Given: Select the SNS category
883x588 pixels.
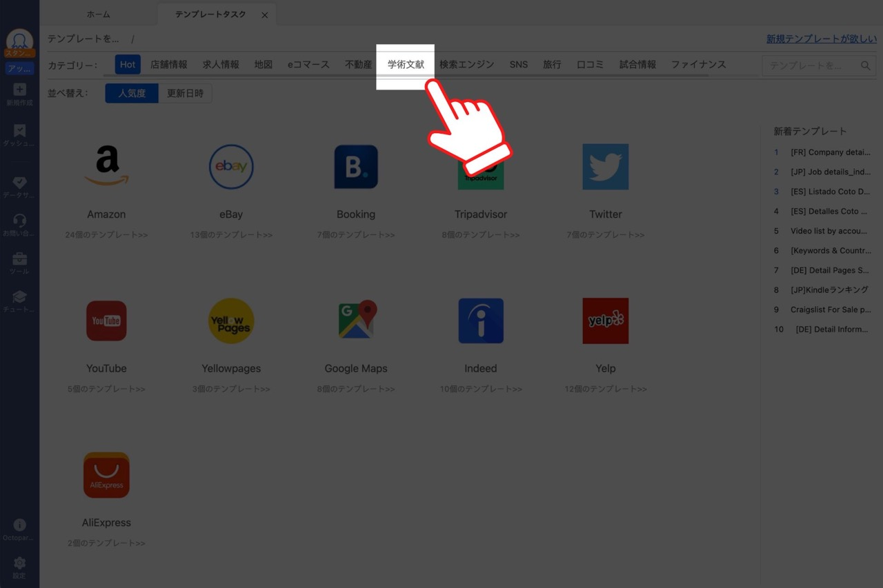Looking at the screenshot, I should click(x=519, y=65).
